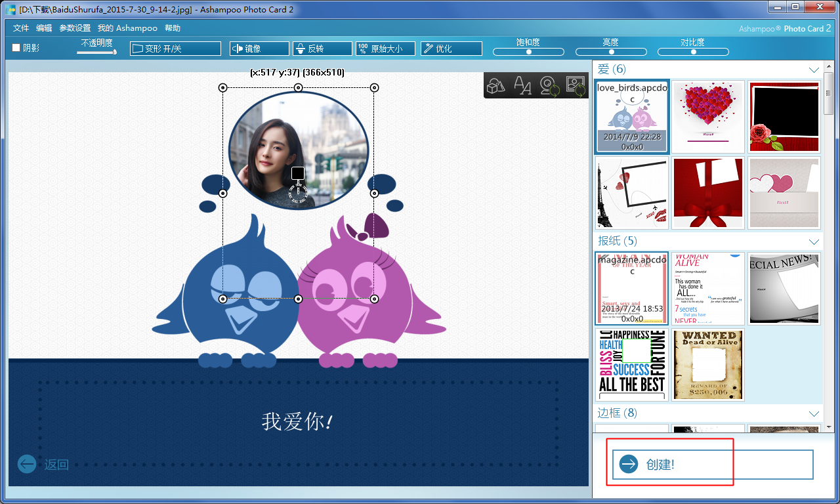Replace the picture via the image swap icon
The image size is (840, 504).
[575, 85]
